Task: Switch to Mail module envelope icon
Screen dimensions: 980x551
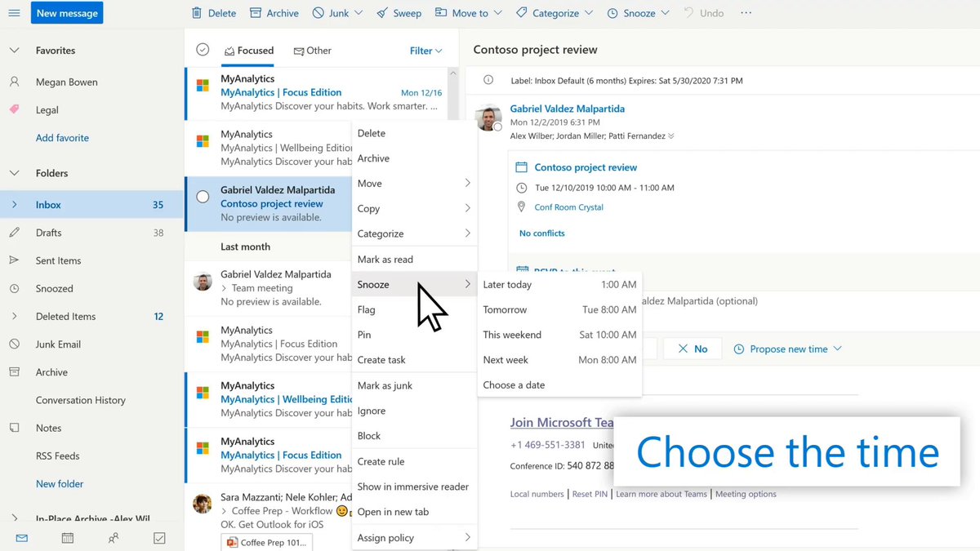Action: (x=22, y=538)
